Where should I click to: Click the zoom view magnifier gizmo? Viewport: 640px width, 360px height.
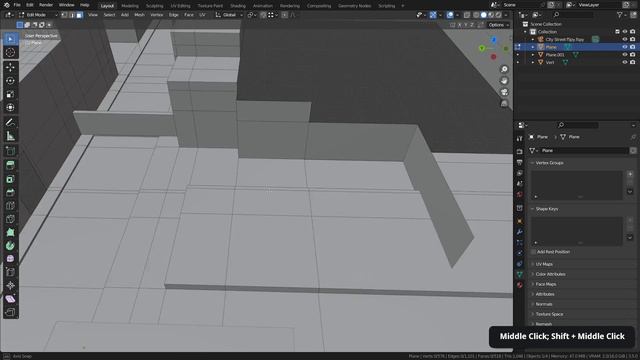504,69
